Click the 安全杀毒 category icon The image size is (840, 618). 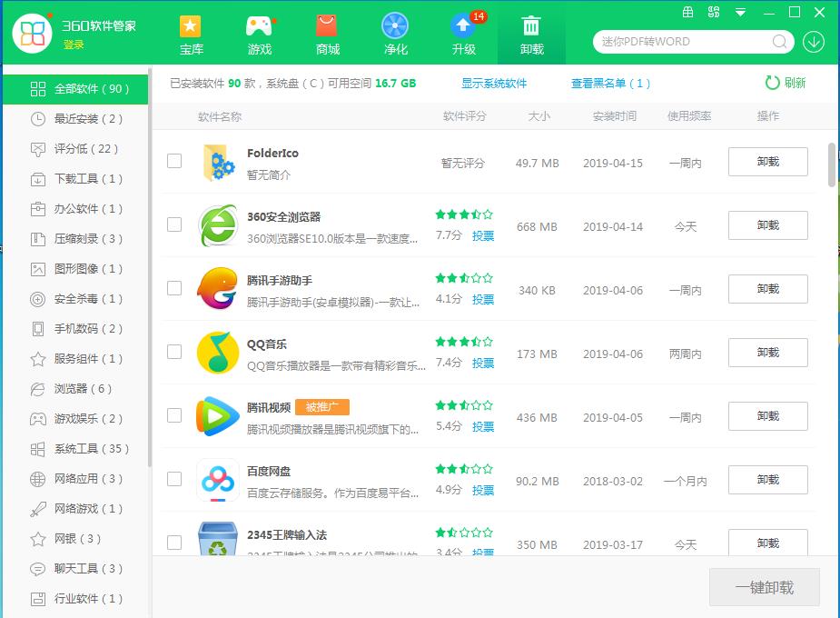pos(37,299)
